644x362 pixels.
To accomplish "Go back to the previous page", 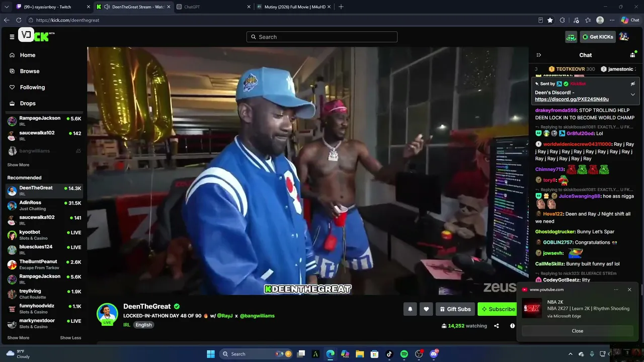I will point(7,20).
